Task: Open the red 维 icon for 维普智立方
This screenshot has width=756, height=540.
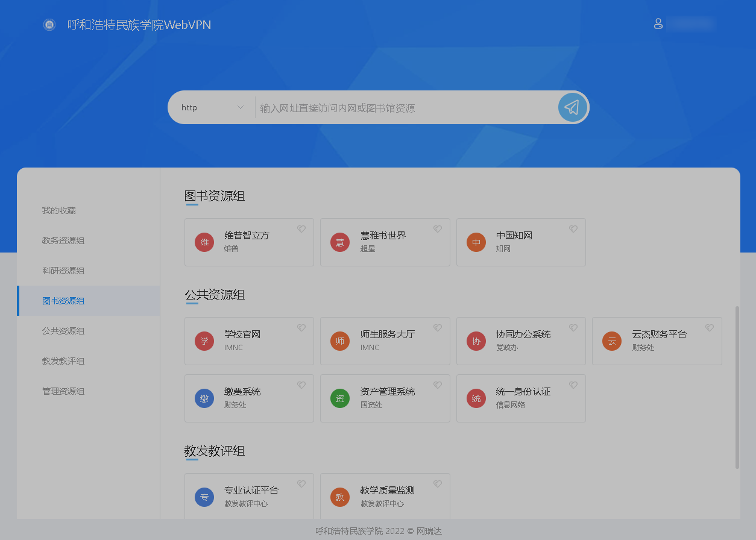Action: pyautogui.click(x=204, y=242)
